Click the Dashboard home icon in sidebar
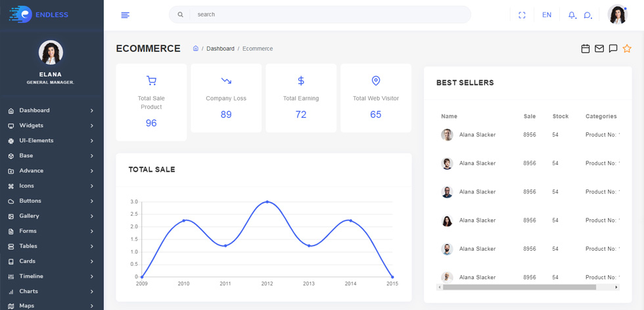 pos(11,111)
